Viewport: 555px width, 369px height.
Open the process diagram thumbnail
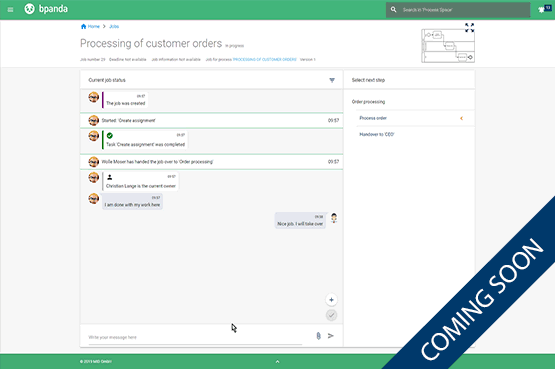coord(448,46)
